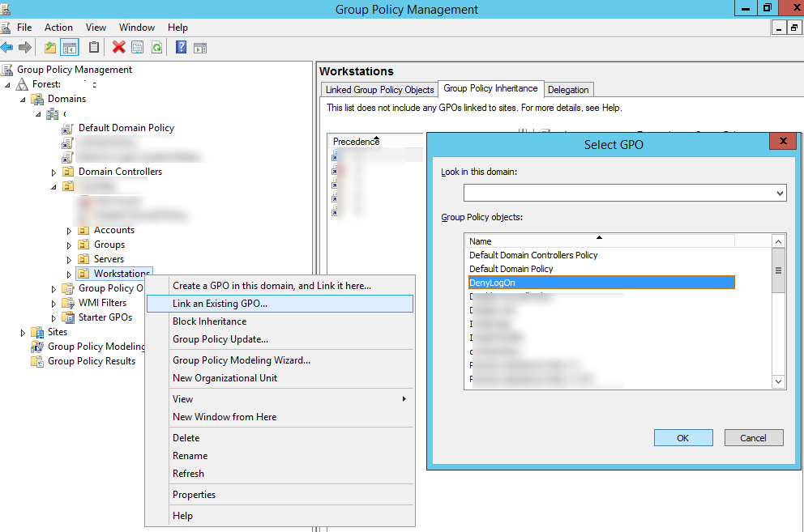Image resolution: width=804 pixels, height=532 pixels.
Task: Toggle the Show/Hide Console Tree icon
Action: point(69,47)
